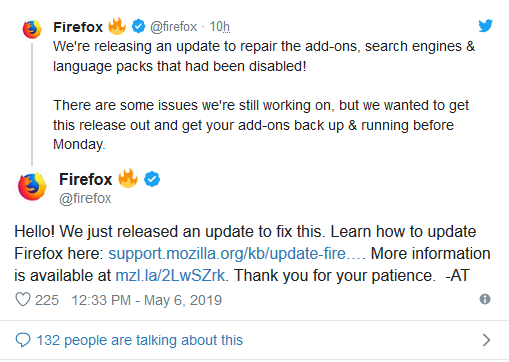Click the 12:33 PM - May 6, 2019 timestamp
Image resolution: width=509 pixels, height=362 pixels.
coord(147,300)
